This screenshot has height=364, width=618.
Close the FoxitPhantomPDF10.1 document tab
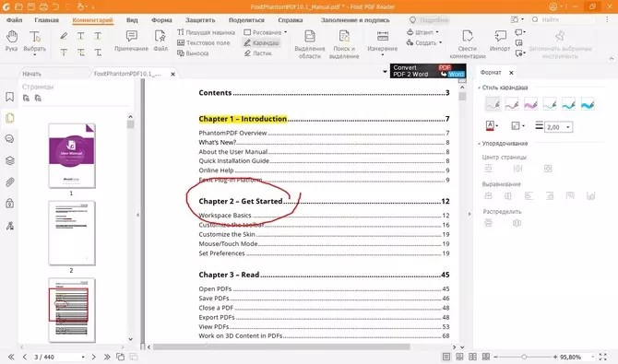pos(172,74)
